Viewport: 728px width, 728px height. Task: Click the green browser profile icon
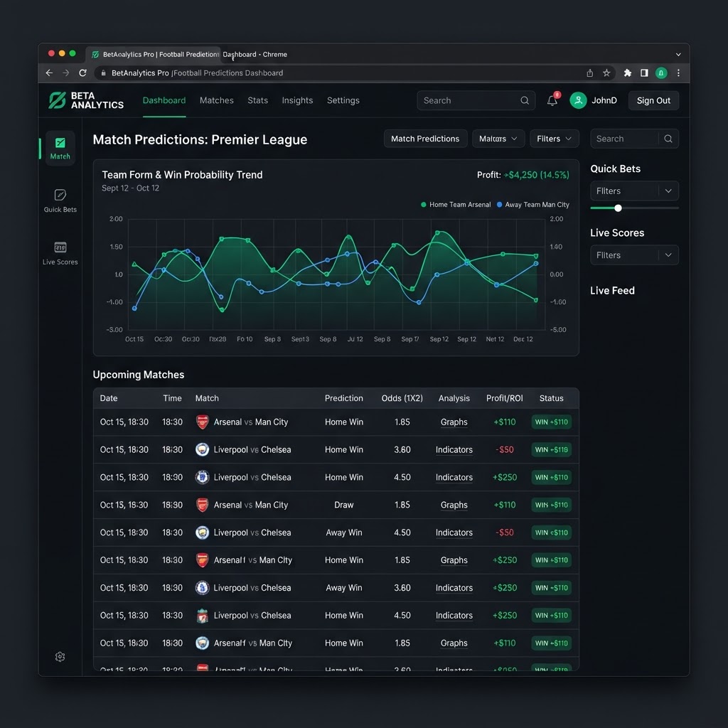(661, 73)
